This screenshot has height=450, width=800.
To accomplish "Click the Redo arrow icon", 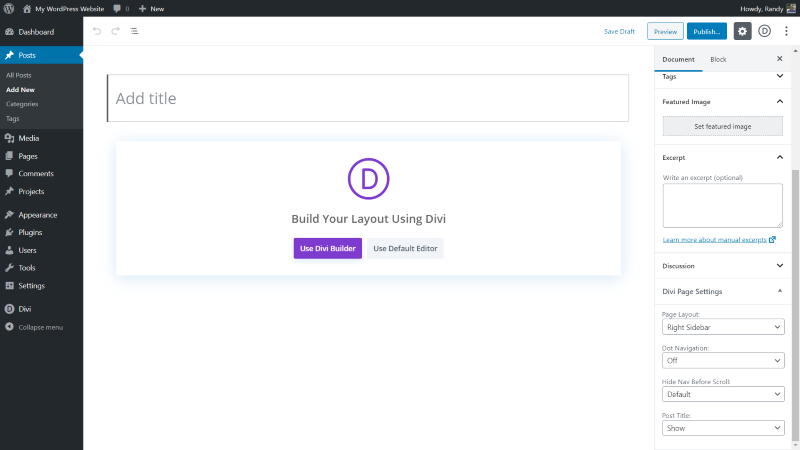I will 116,31.
